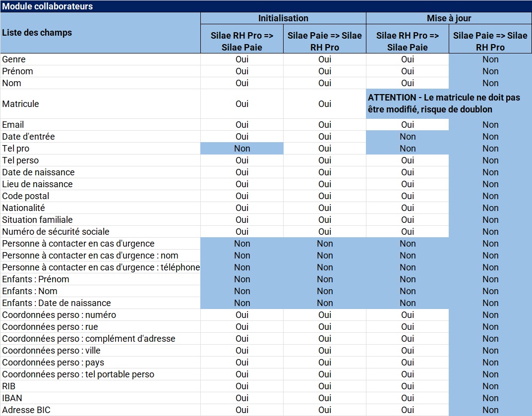Image resolution: width=532 pixels, height=416 pixels.
Task: Select the last 'Non' cell in the IBAN row
Action: (490, 398)
